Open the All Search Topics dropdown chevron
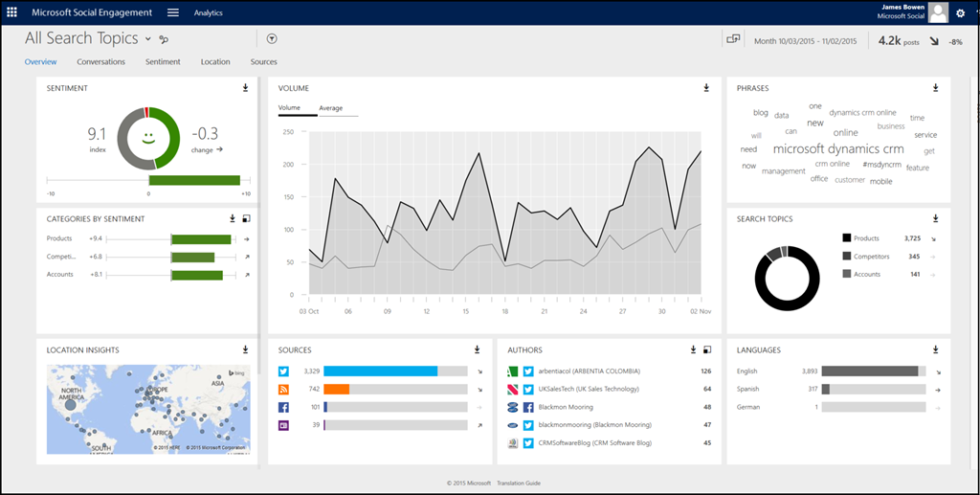980x495 pixels. pos(148,38)
